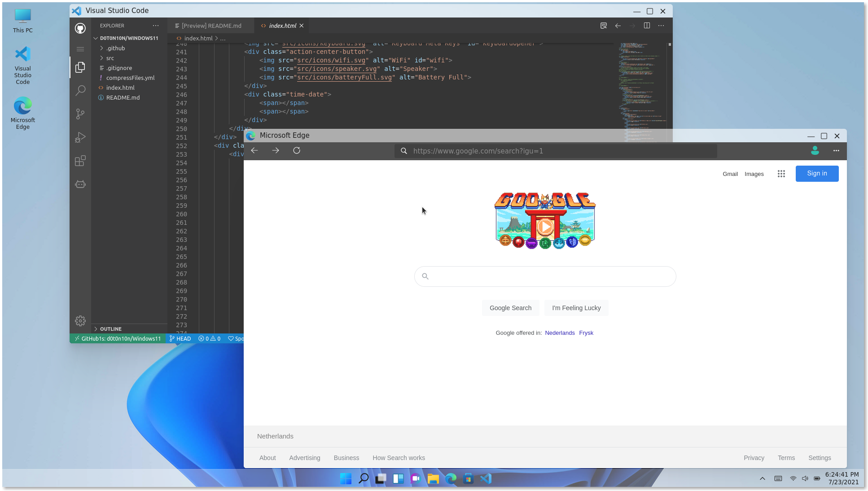Image resolution: width=868 pixels, height=491 pixels.
Task: Click the HEAD branch indicator in status bar
Action: coord(180,338)
